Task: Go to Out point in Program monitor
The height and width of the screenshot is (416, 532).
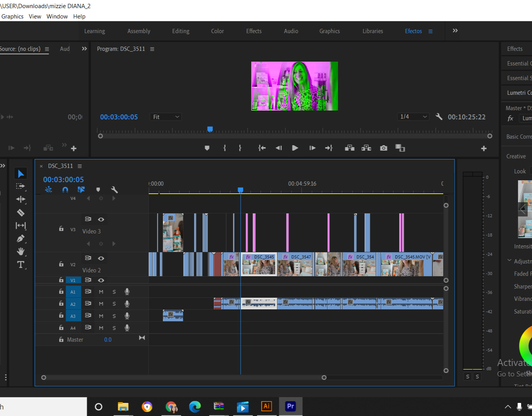Action: (x=329, y=148)
